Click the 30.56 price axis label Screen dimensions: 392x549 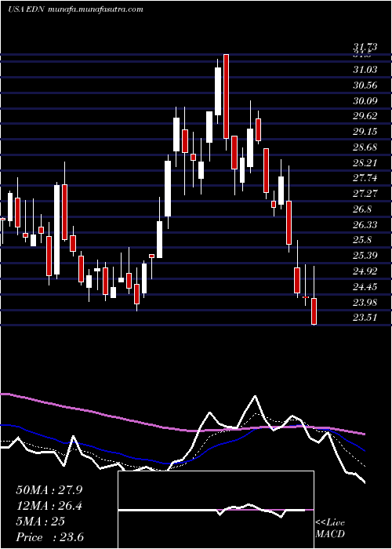365,85
